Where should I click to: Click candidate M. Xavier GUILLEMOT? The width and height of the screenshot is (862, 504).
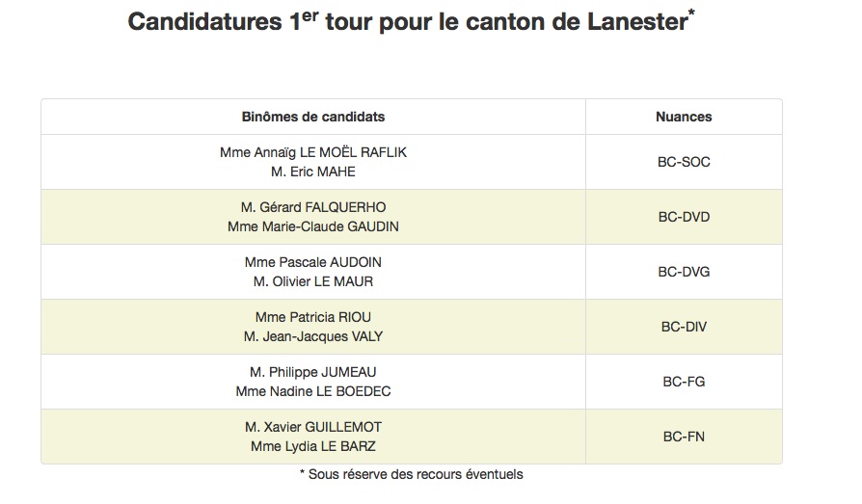coord(313,427)
